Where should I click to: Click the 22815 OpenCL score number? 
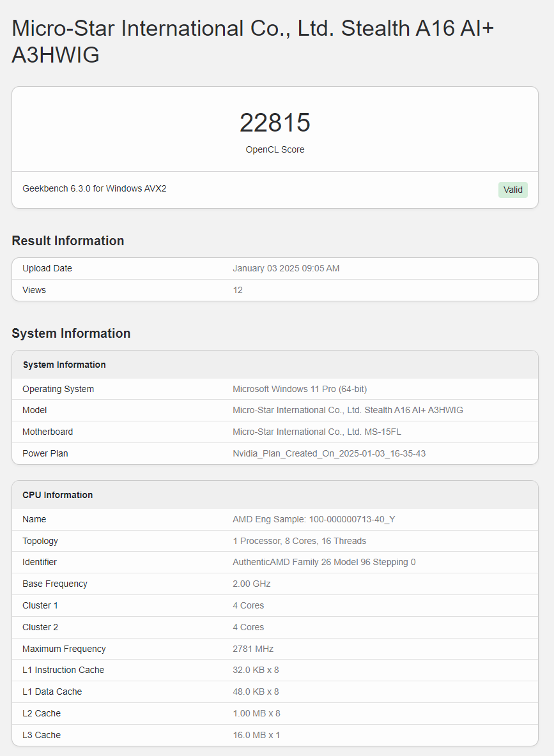coord(275,123)
